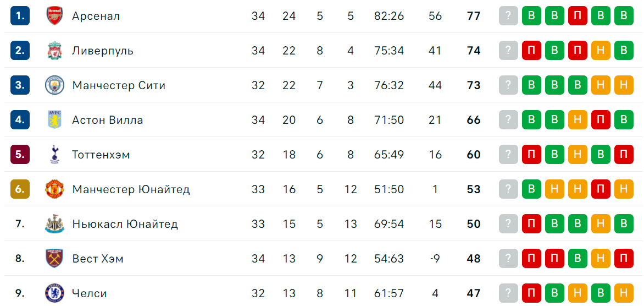Click the Manchester City club crest
This screenshot has width=644, height=306.
point(54,85)
